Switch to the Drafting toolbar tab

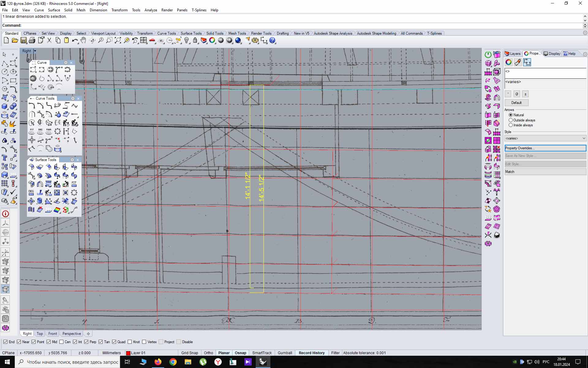point(283,33)
